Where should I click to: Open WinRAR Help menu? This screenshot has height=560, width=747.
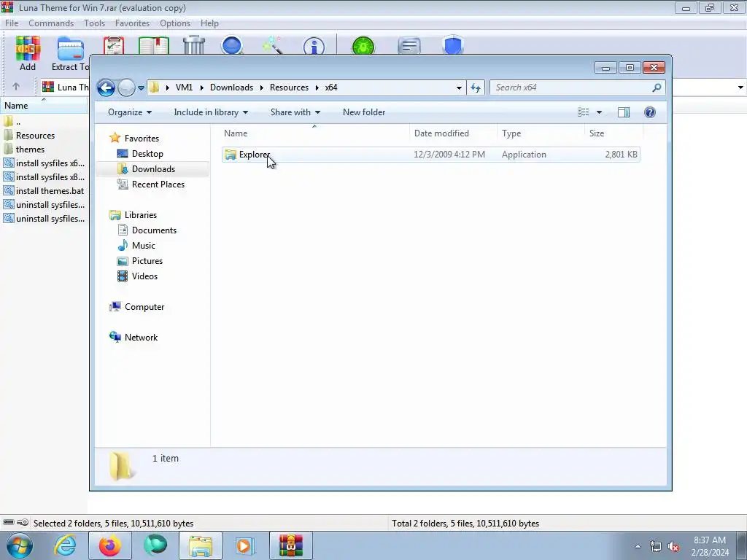point(209,23)
